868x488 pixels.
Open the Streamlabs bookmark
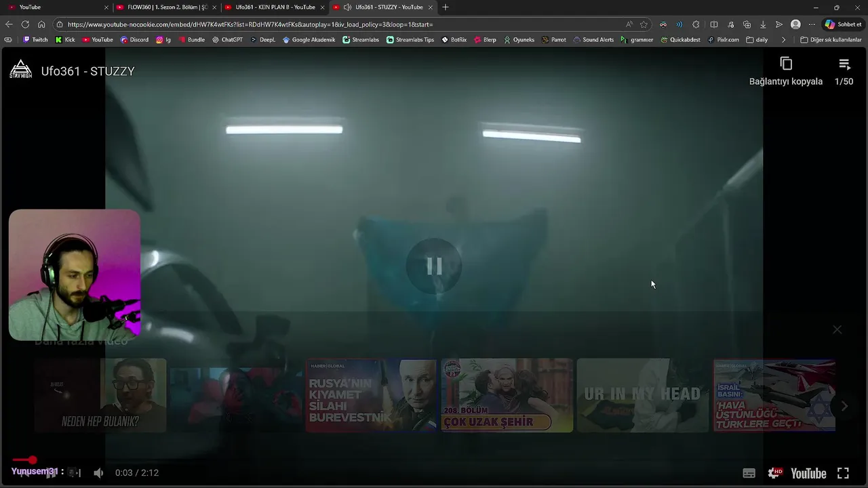[x=361, y=39]
